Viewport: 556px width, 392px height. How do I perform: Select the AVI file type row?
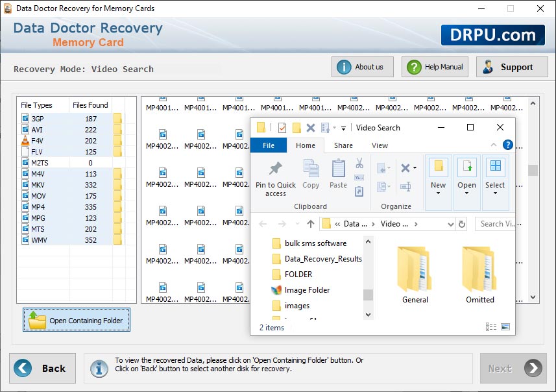coord(71,130)
